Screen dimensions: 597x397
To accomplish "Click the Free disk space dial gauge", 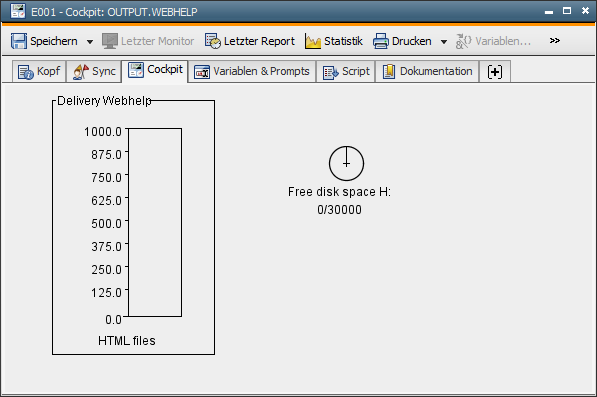I will click(x=346, y=163).
